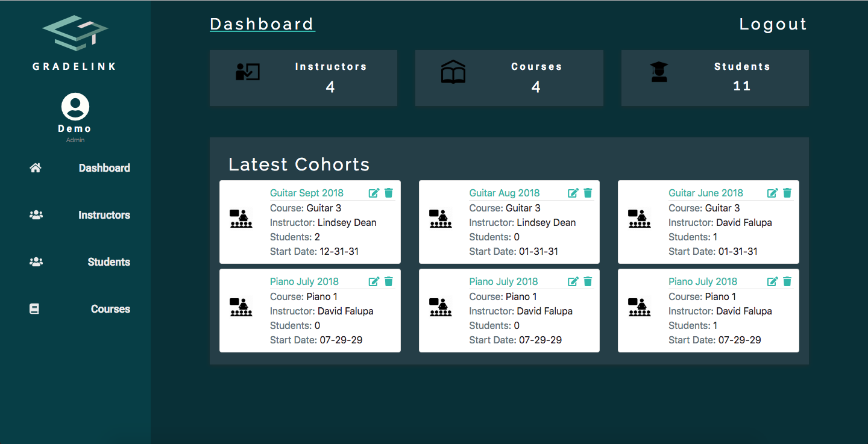Click the Students count of 11
This screenshot has height=444, width=868.
pyautogui.click(x=742, y=86)
